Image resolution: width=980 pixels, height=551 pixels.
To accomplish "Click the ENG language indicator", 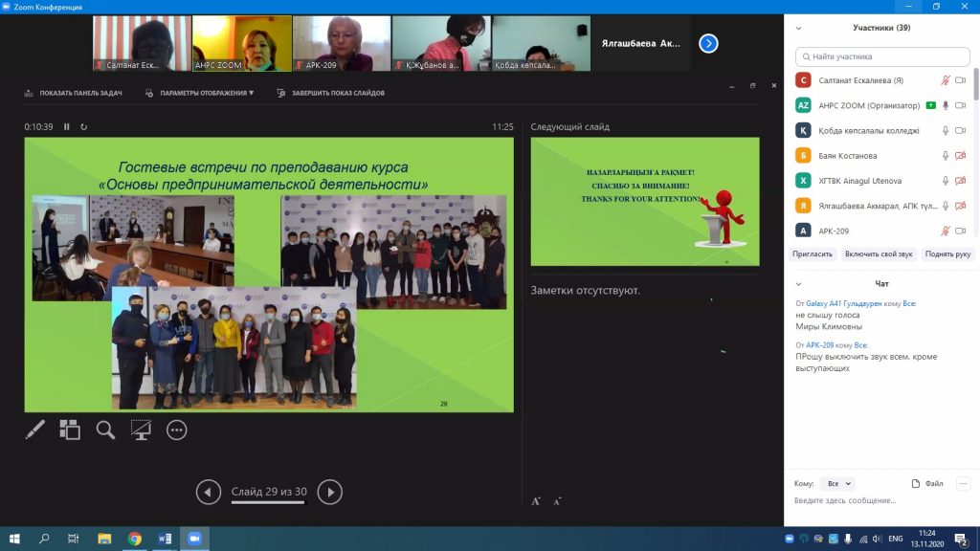I will click(896, 539).
